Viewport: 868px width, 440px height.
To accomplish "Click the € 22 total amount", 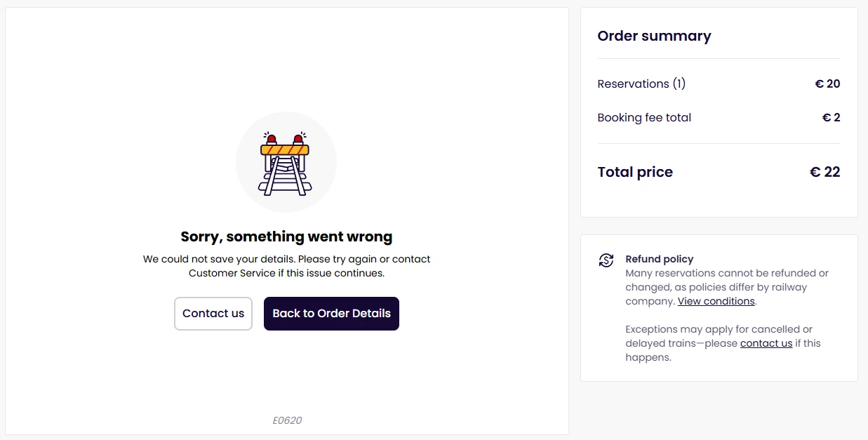I will tap(824, 172).
